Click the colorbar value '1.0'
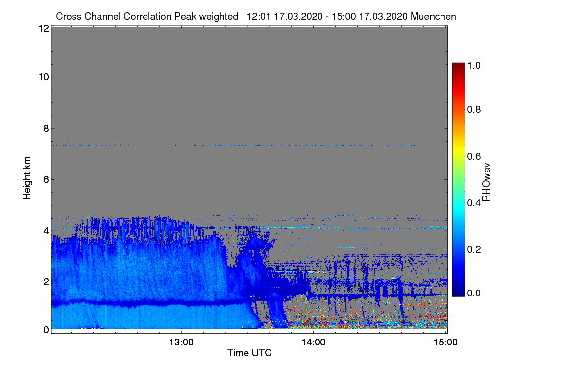588x392 pixels. tap(473, 65)
